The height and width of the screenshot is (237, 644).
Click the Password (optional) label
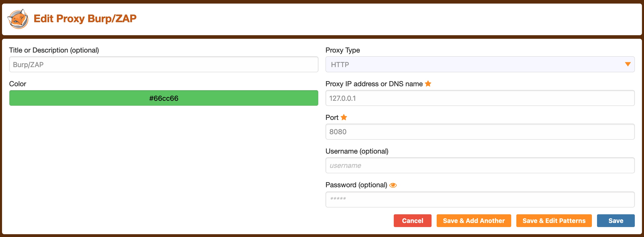coord(356,185)
